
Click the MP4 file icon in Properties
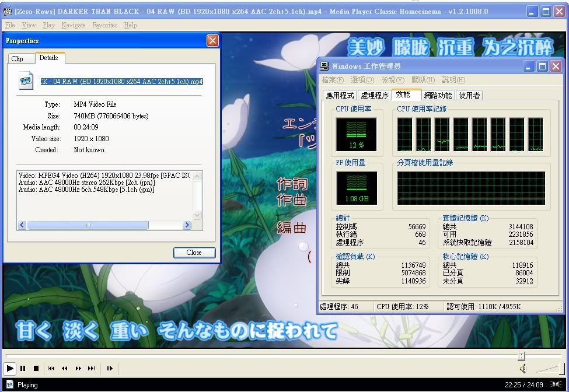pos(26,80)
